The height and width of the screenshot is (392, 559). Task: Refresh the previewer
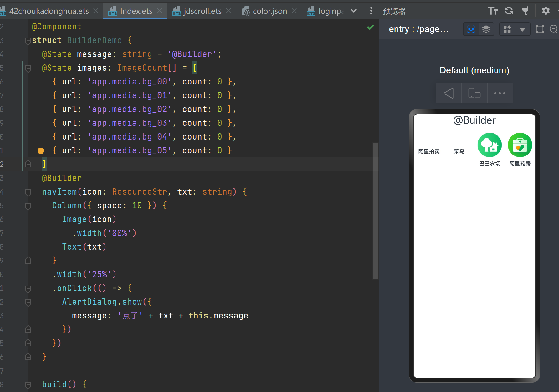509,11
